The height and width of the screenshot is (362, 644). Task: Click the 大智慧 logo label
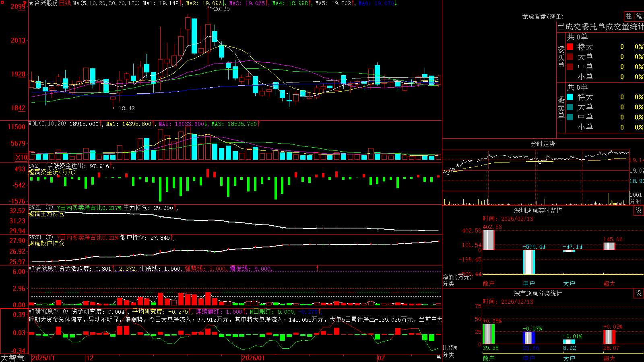coord(12,358)
